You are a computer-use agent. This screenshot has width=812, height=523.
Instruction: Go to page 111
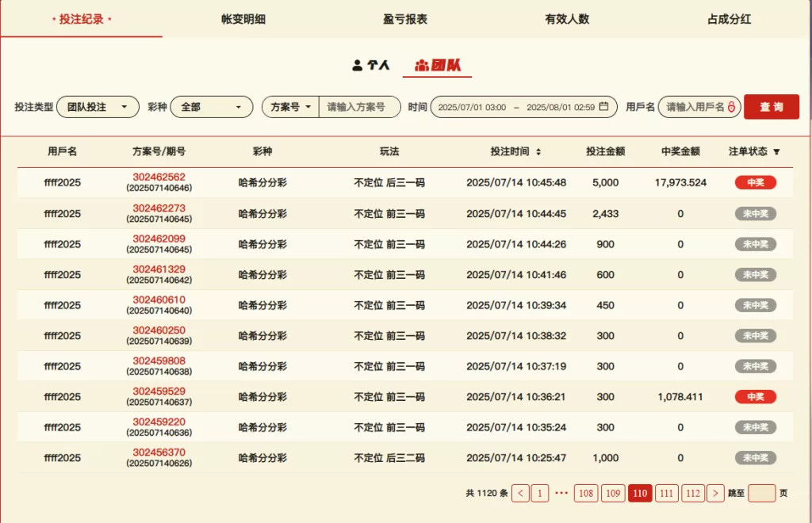[x=666, y=493]
